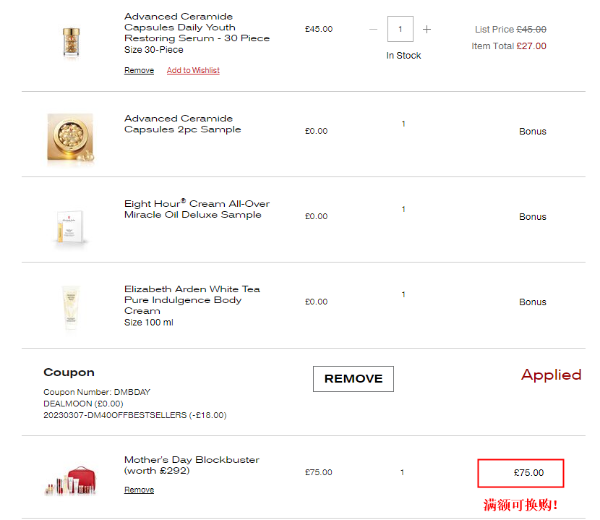The height and width of the screenshot is (520, 600).
Task: Open Advanced Ceramide Capsules Daily Youth serum title
Action: pyautogui.click(x=194, y=28)
